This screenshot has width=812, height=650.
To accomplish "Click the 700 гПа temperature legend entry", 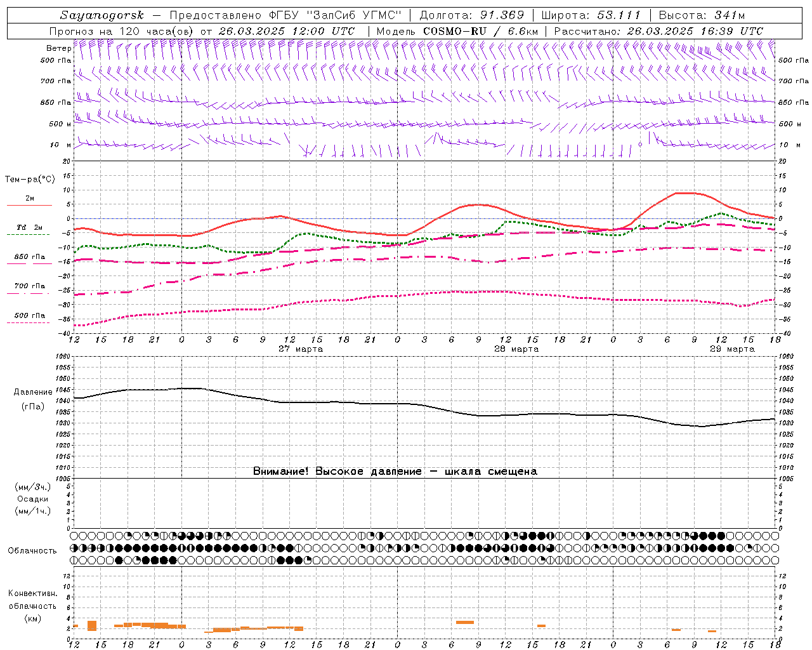I will coord(29,288).
